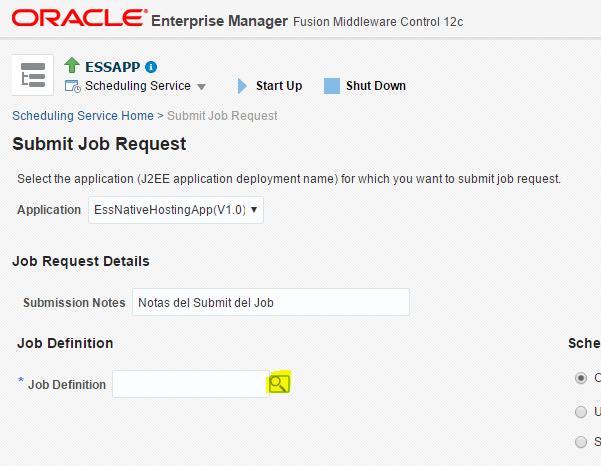601x466 pixels.
Task: Open the target navigation tree icon
Action: click(33, 76)
